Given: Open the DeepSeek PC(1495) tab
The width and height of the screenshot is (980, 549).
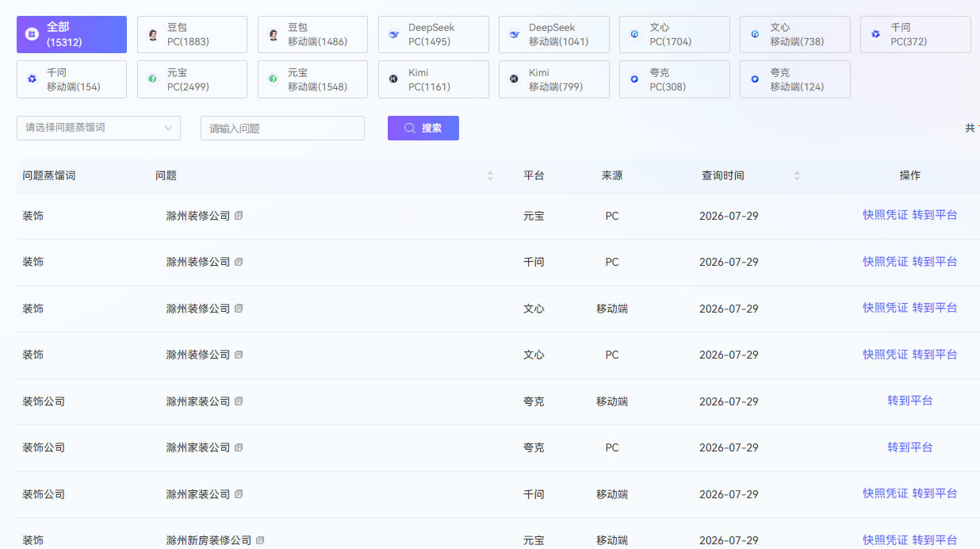Looking at the screenshot, I should [x=433, y=35].
